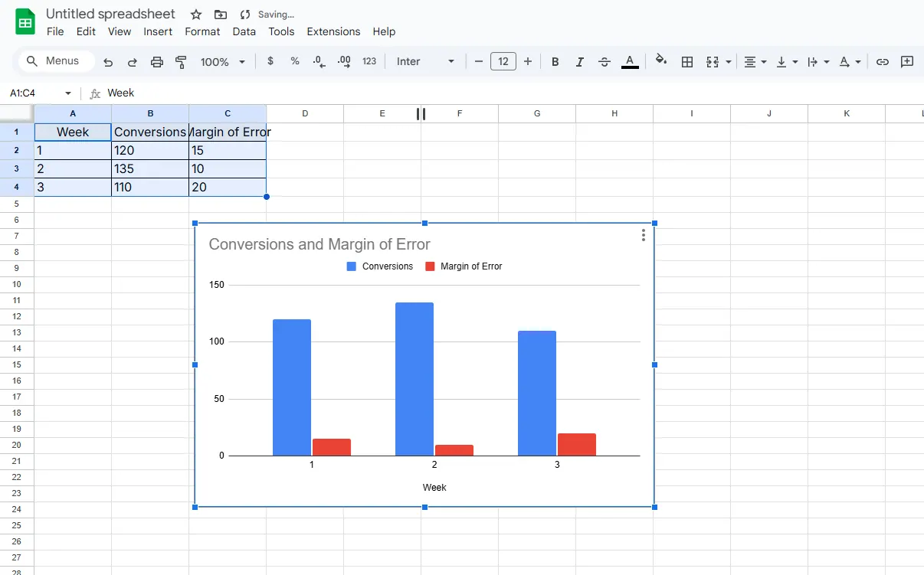This screenshot has height=575, width=924.
Task: Select the paint format roller
Action: tap(182, 62)
